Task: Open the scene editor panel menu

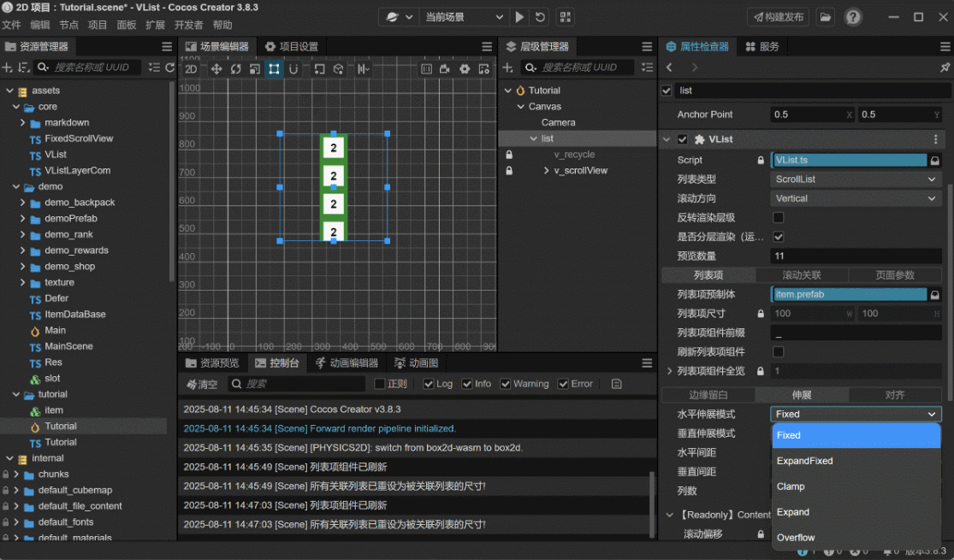Action: click(x=487, y=47)
